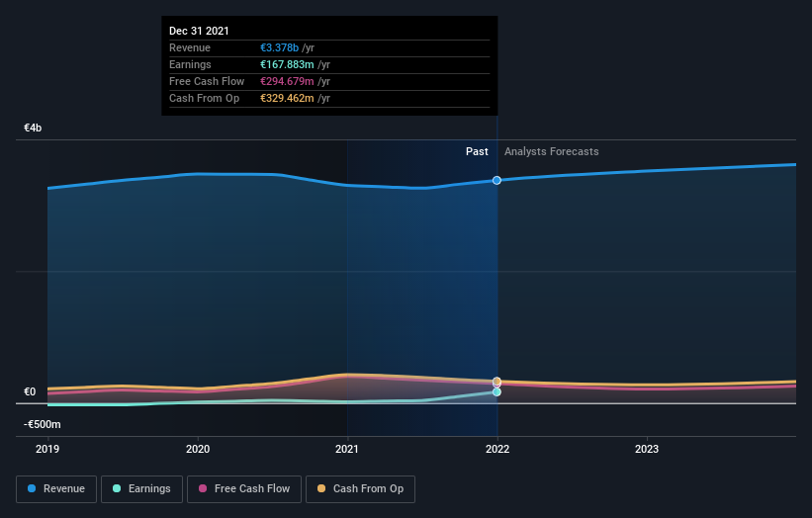Click the Earnings row label in tooltip
Screen dimensions: 812x518
pyautogui.click(x=190, y=64)
